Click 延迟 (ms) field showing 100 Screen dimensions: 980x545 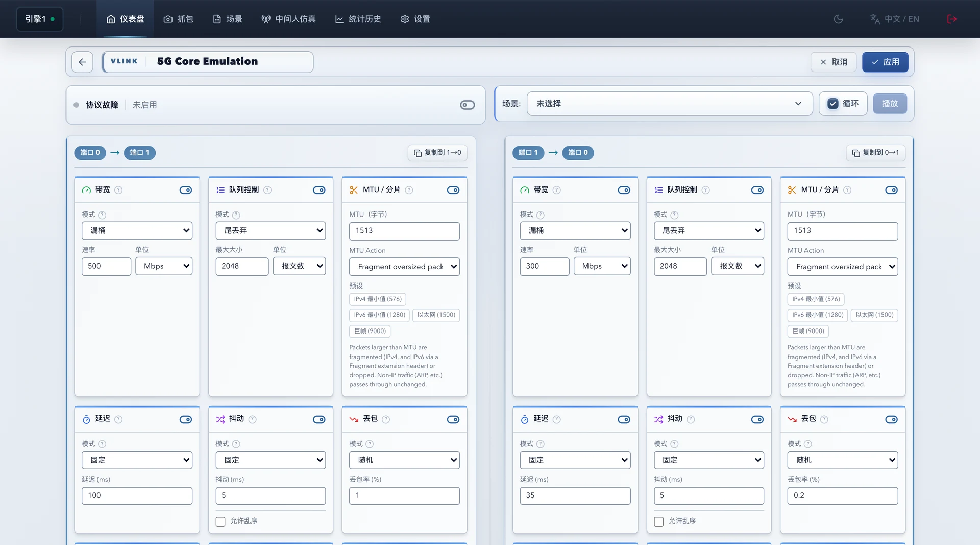tap(137, 495)
